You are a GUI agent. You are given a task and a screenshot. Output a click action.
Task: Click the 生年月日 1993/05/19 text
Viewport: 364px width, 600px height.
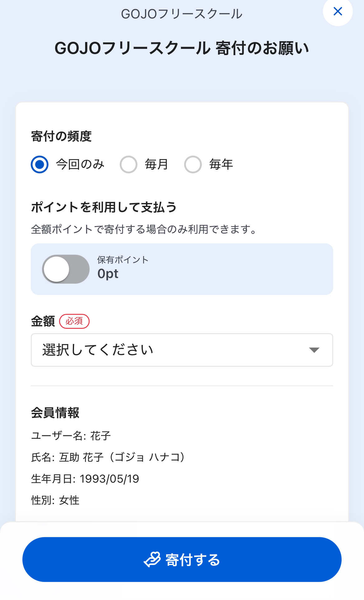(85, 479)
